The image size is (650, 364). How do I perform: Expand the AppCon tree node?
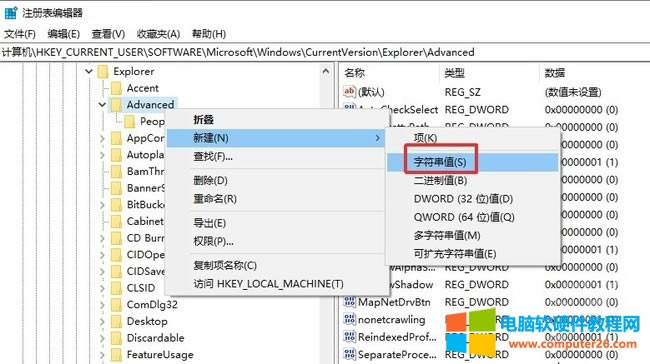(x=102, y=138)
